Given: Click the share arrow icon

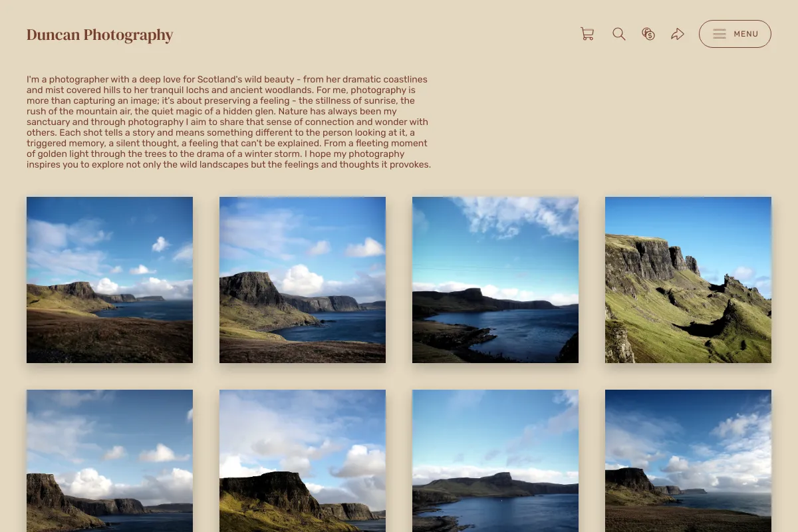Looking at the screenshot, I should click(678, 34).
